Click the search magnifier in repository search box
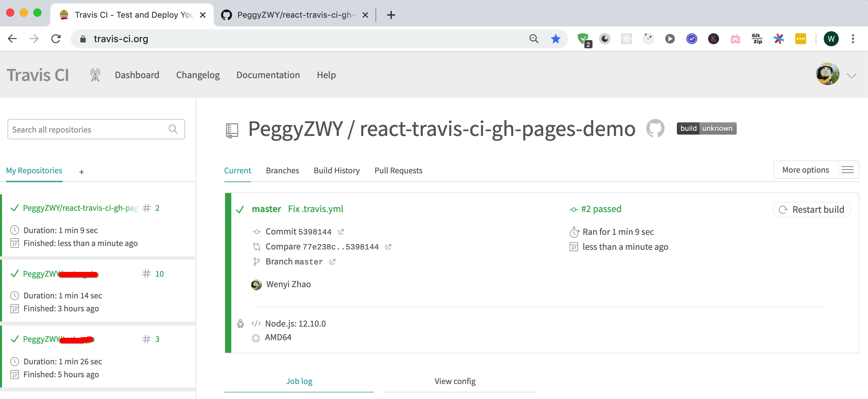Screen dimensions: 868x399 pos(173,129)
